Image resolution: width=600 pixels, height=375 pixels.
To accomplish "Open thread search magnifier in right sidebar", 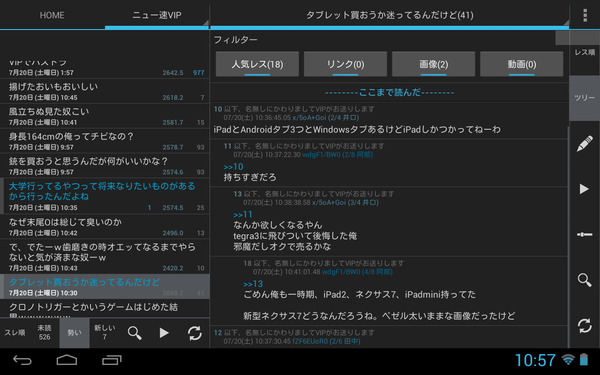I will [584, 280].
